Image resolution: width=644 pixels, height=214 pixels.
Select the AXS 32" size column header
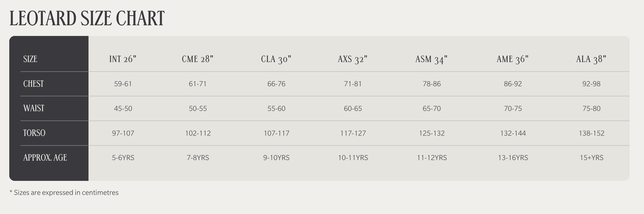tap(353, 59)
